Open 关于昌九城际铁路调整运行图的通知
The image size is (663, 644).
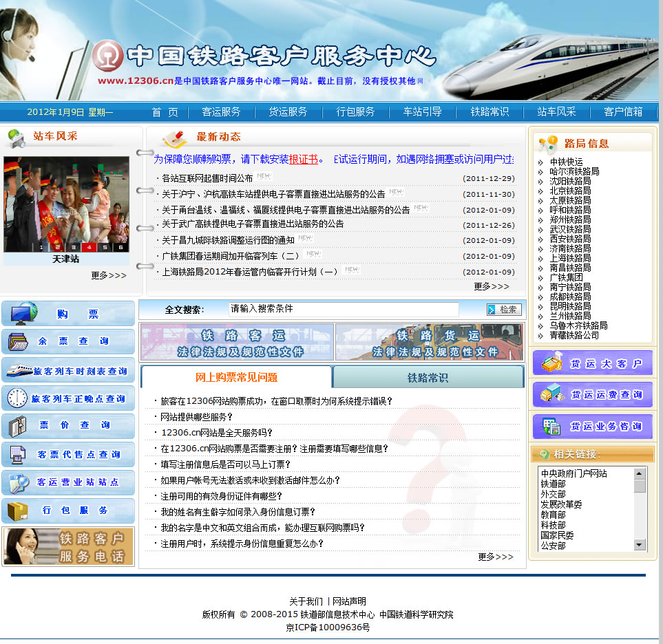pyautogui.click(x=228, y=240)
